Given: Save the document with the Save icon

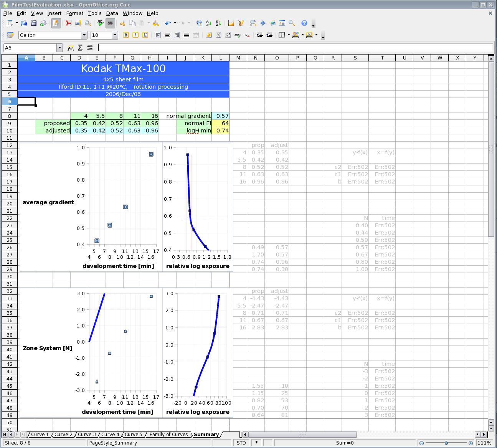Looking at the screenshot, I should coord(34,23).
